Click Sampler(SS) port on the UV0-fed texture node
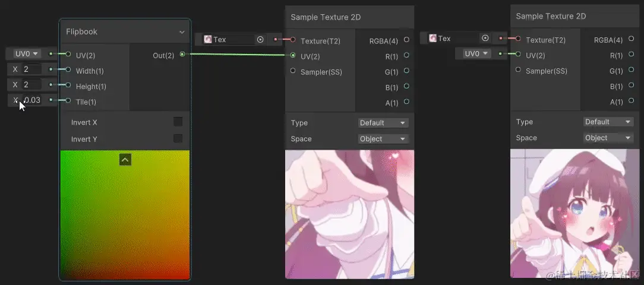Viewport: 644px width, 285px height. coord(518,69)
